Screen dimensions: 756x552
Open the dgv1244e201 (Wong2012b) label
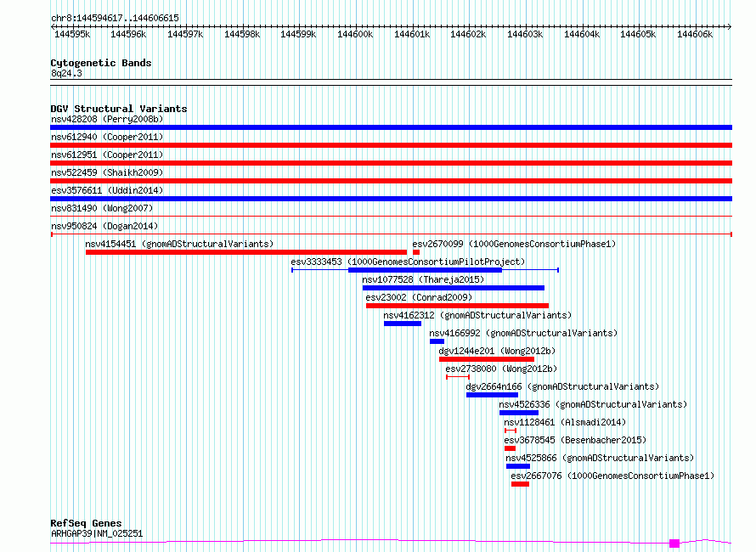tap(497, 351)
